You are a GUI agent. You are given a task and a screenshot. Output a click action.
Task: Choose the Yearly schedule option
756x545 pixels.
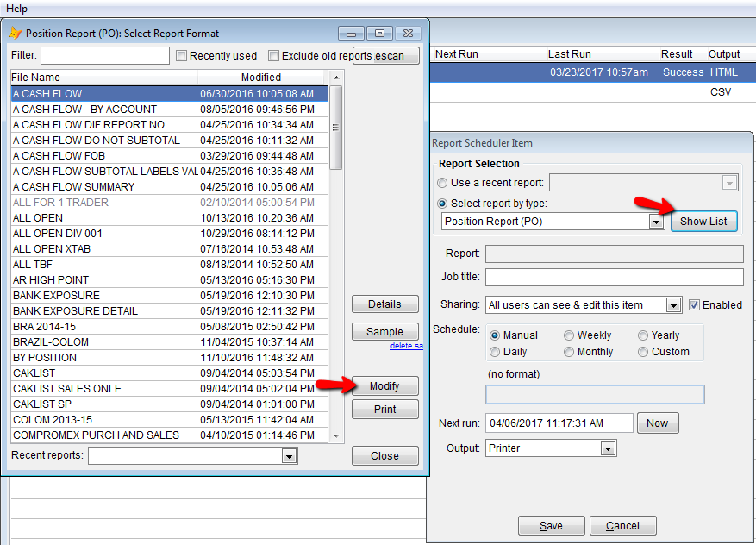click(x=643, y=335)
